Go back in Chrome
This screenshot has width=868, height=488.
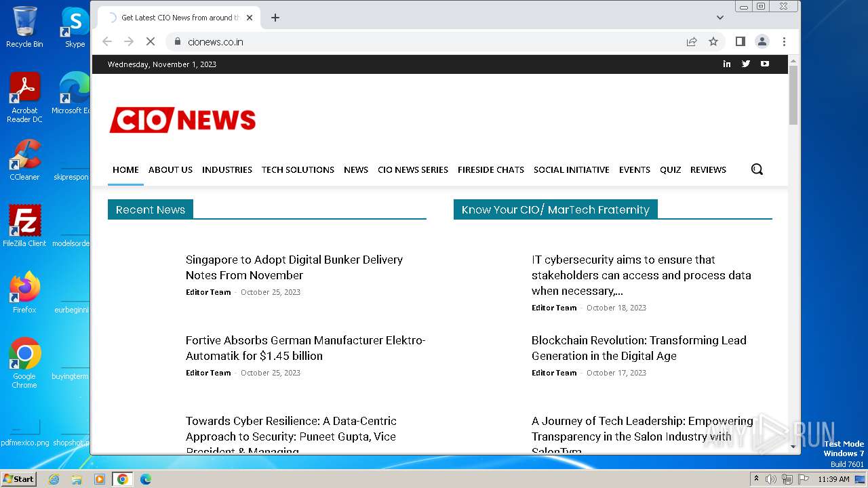[x=107, y=41]
